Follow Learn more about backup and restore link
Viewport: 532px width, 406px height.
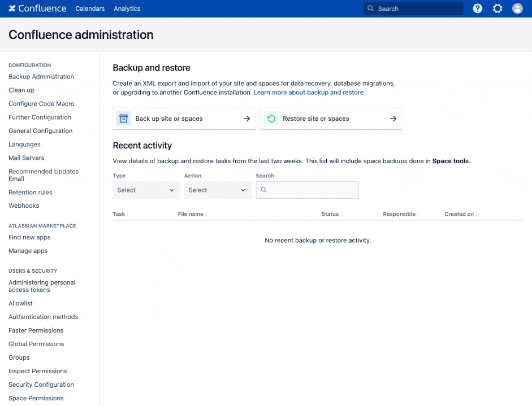[x=309, y=93]
